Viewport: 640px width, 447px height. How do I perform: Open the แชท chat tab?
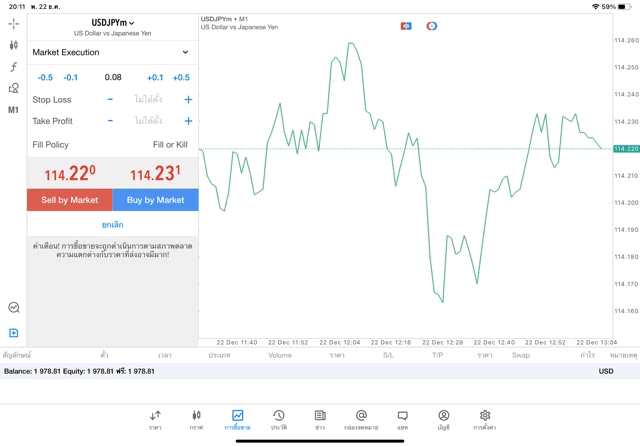402,420
